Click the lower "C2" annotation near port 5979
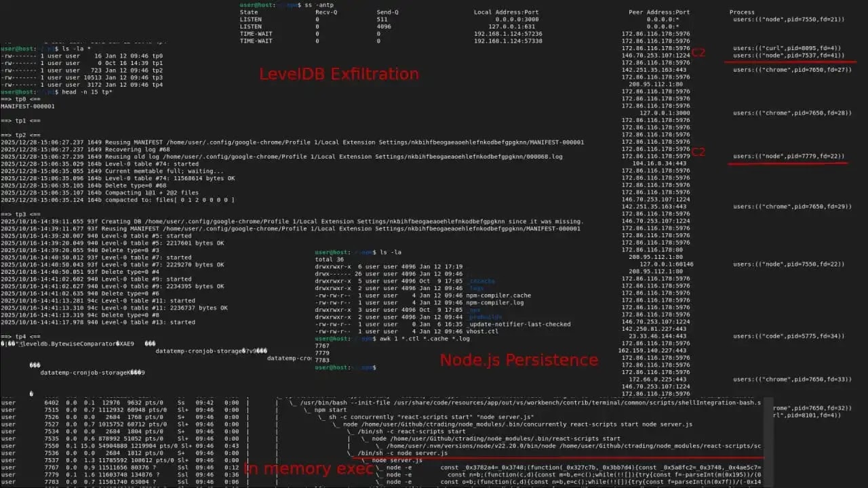Viewport: 868px width, 488px height. [698, 152]
